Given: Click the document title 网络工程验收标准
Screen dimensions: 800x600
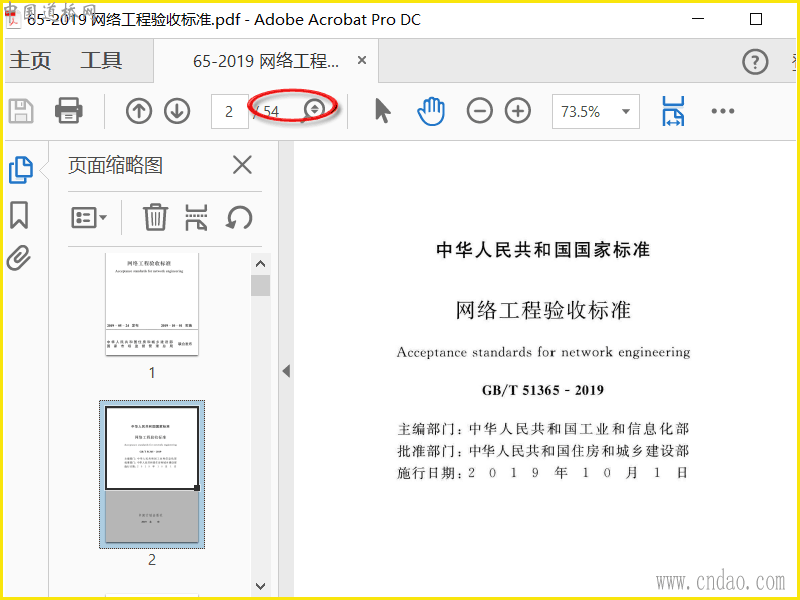Looking at the screenshot, I should tap(543, 310).
